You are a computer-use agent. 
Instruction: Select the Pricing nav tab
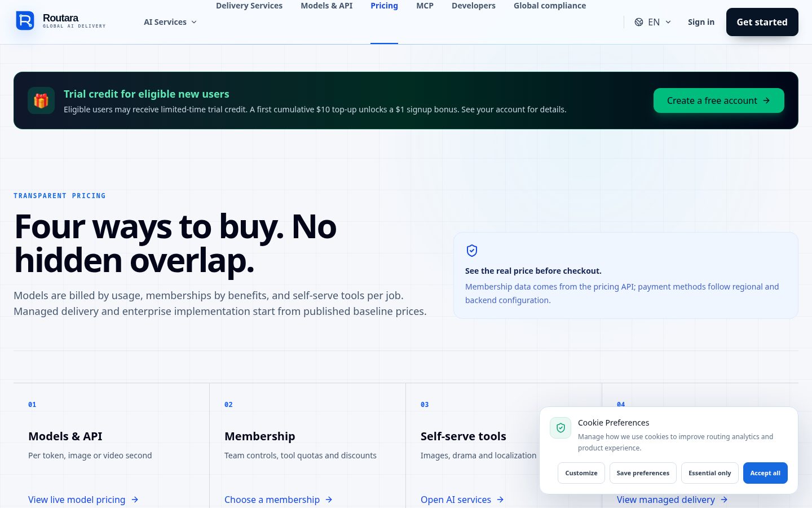tap(384, 6)
